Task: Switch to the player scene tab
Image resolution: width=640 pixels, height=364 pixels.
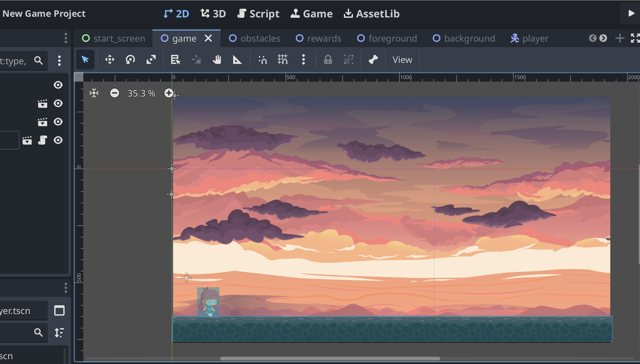Action: point(529,38)
